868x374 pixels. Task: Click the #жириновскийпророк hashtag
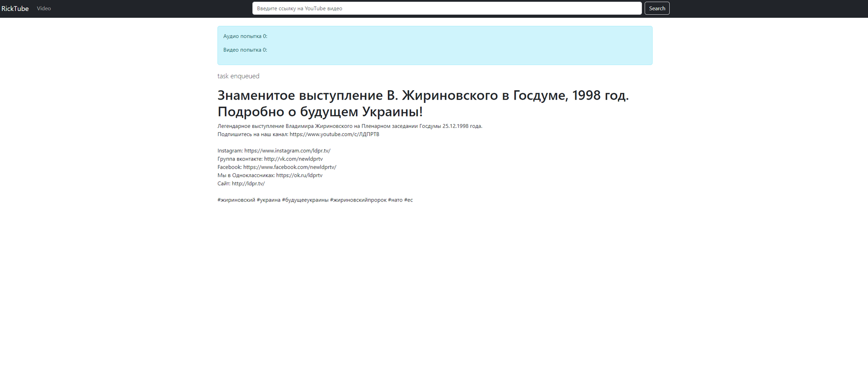coord(358,200)
